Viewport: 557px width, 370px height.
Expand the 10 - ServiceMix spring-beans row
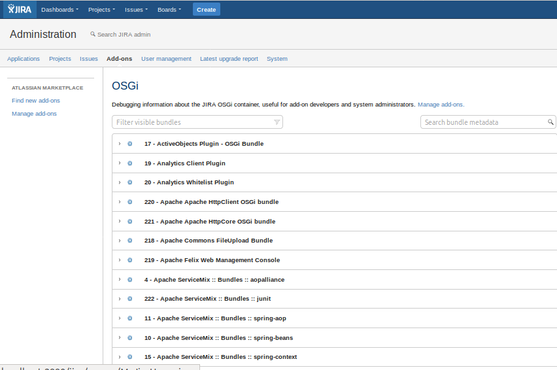120,338
